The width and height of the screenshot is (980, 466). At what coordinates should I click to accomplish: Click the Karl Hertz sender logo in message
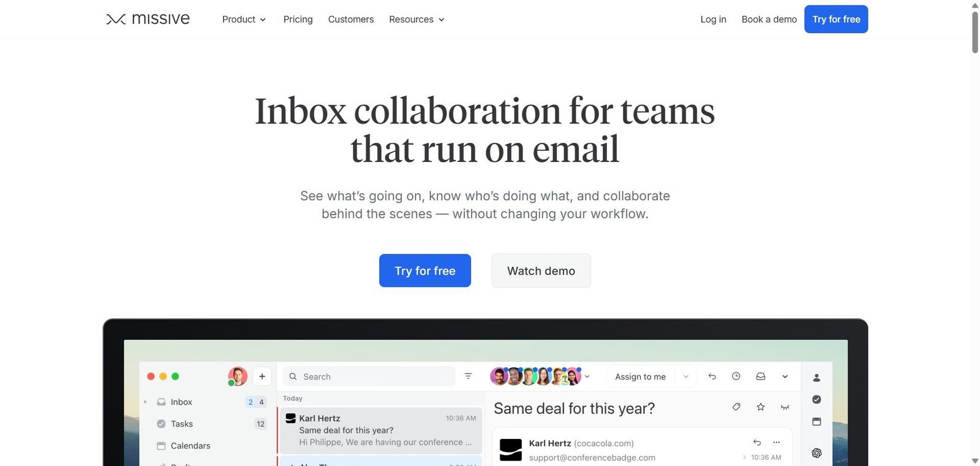(x=511, y=450)
